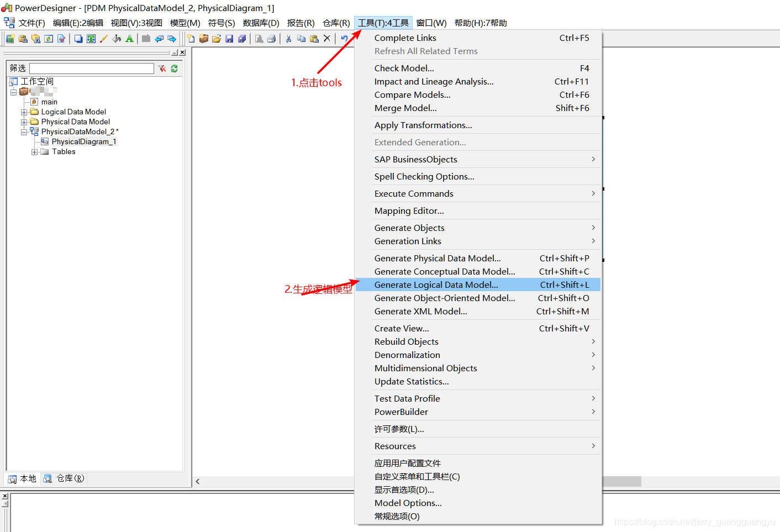Open the 模型(M) menu
This screenshot has width=780, height=532.
[x=185, y=23]
